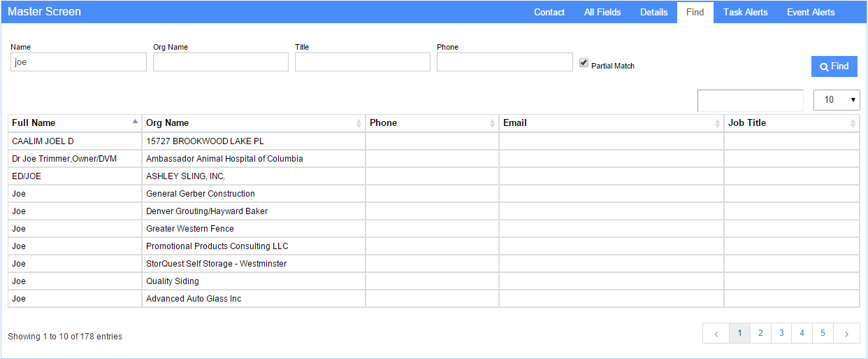This screenshot has height=359, width=868.
Task: Click the sort arrow in Full Name column
Action: 135,122
